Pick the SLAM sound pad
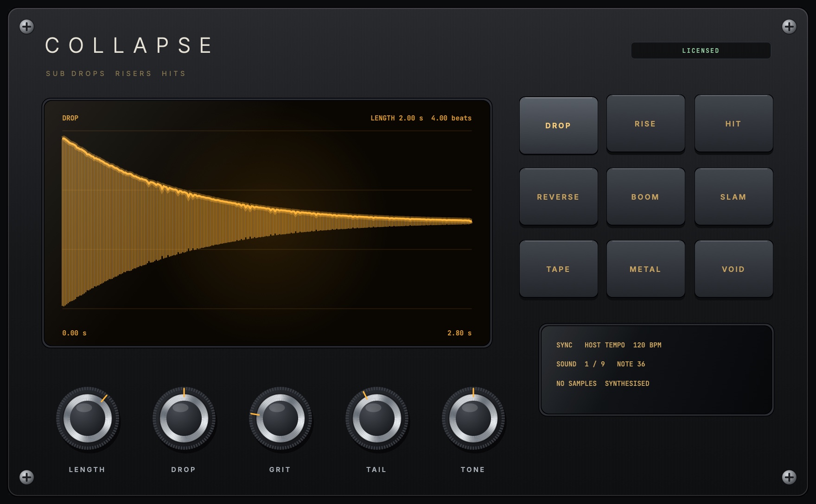The height and width of the screenshot is (504, 816). 733,197
